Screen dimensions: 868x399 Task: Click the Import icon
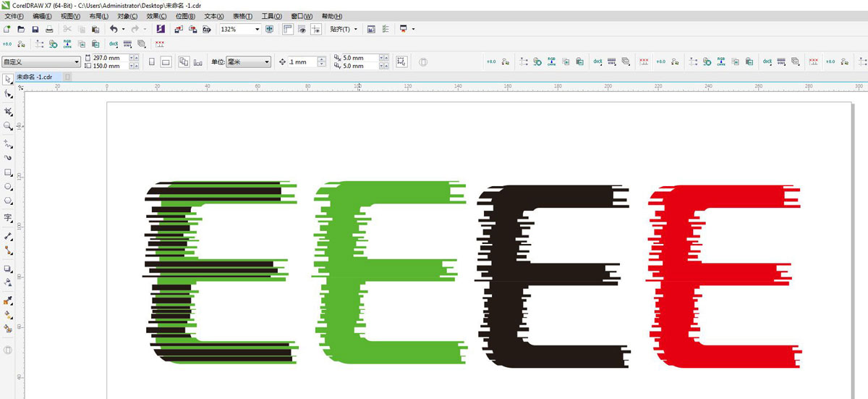pyautogui.click(x=179, y=29)
